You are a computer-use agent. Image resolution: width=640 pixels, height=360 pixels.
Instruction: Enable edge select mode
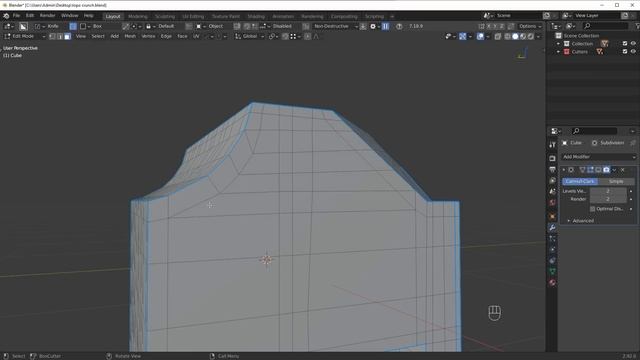tap(60, 36)
